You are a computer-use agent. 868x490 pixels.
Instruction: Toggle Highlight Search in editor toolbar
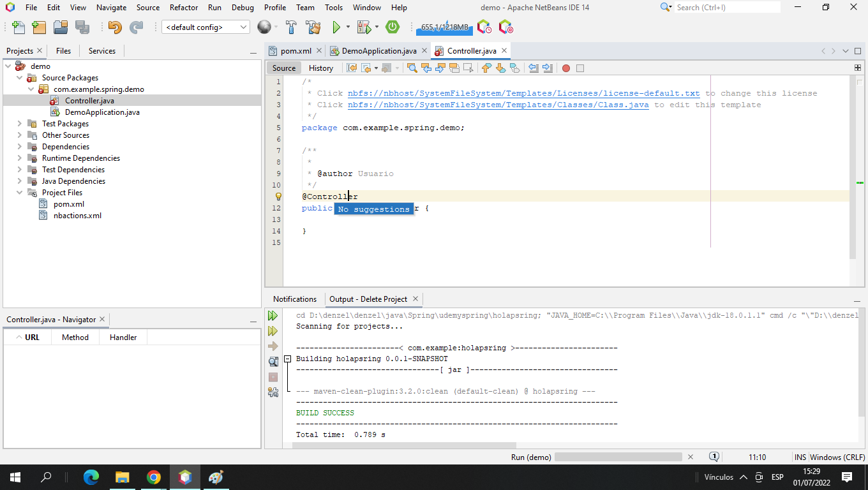[x=454, y=68]
